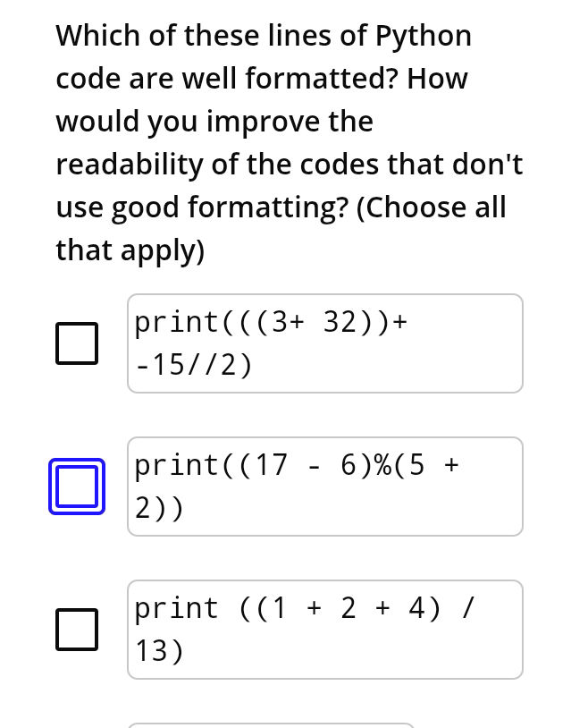Click the code box showing print(((3+ 32))+ -15//2)
The width and height of the screenshot is (571, 728).
[324, 343]
